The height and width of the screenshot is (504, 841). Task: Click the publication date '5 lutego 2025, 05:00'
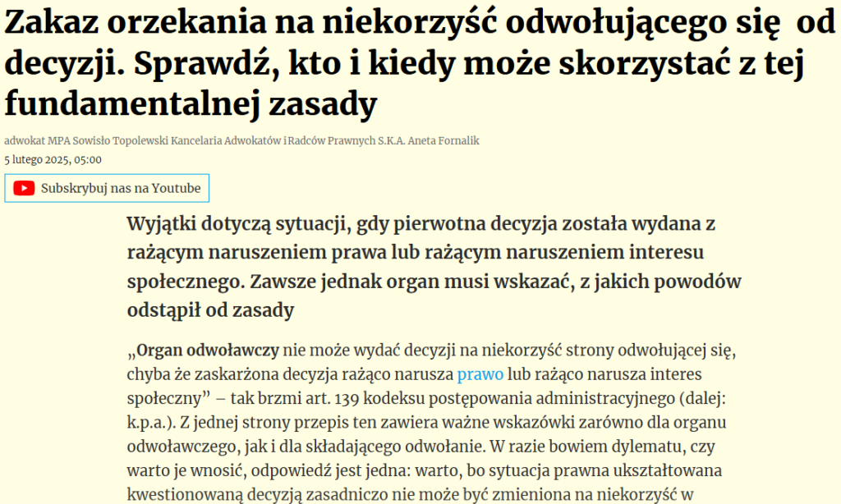53,159
